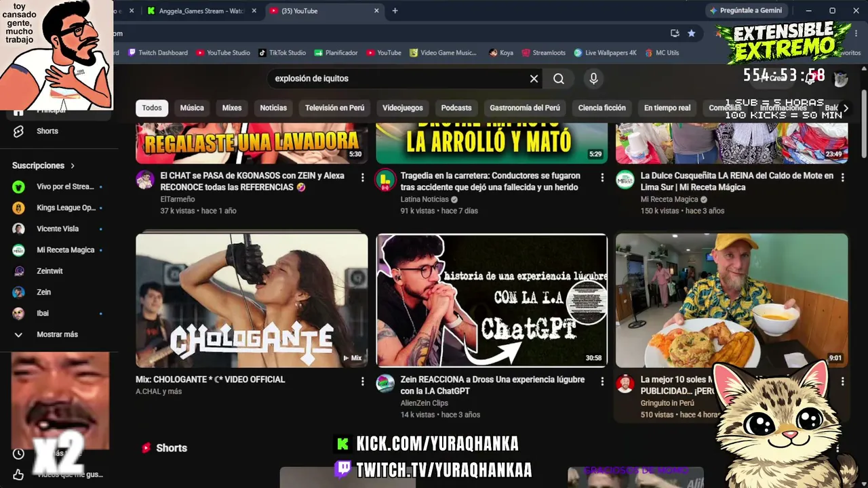
Task: Open 'Vivo por el Strea...' subscription
Action: pyautogui.click(x=58, y=187)
